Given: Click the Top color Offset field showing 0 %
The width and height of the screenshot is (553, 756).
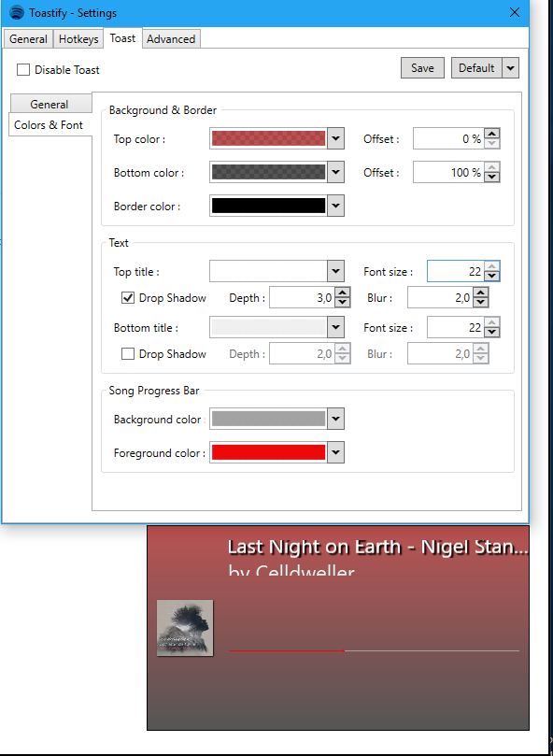Looking at the screenshot, I should click(448, 139).
